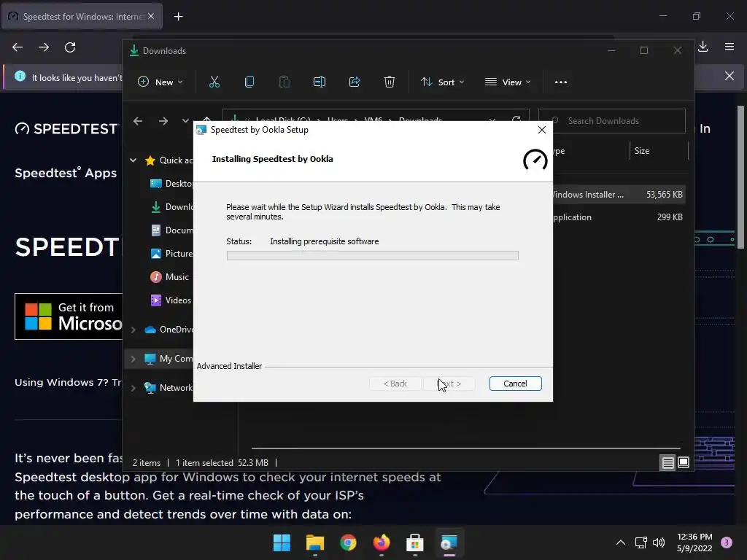
Task: Open Google Chrome from taskbar
Action: tap(348, 542)
